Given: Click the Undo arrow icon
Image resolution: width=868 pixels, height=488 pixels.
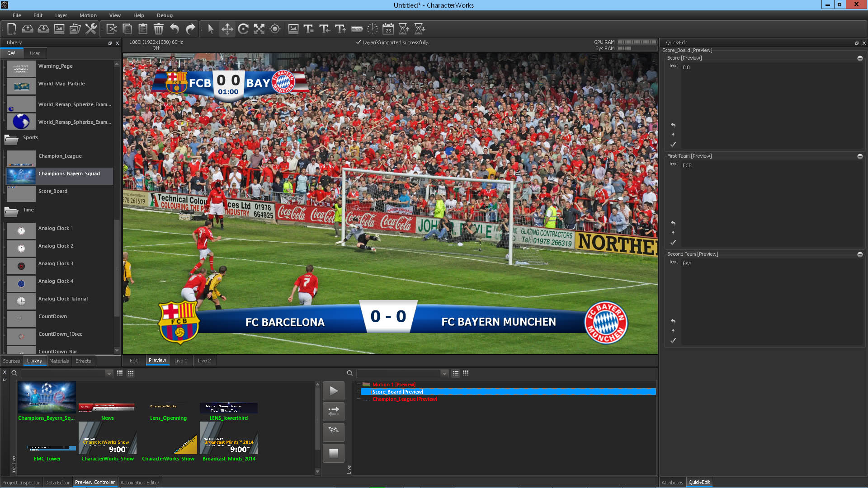Looking at the screenshot, I should (x=175, y=29).
